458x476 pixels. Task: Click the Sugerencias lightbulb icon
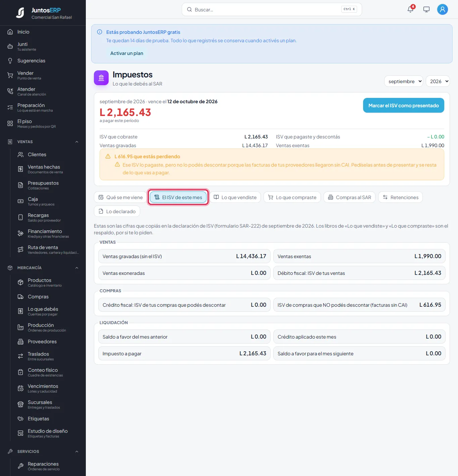tap(10, 61)
